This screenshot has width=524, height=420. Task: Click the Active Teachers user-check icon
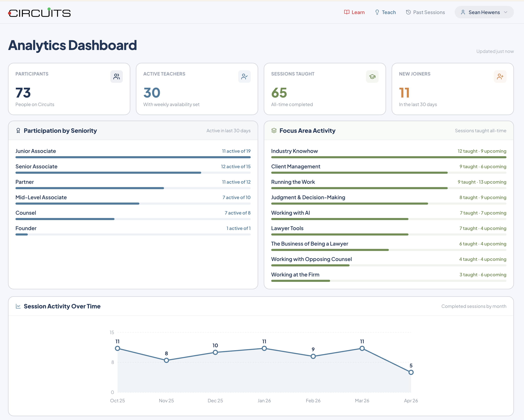(x=244, y=77)
